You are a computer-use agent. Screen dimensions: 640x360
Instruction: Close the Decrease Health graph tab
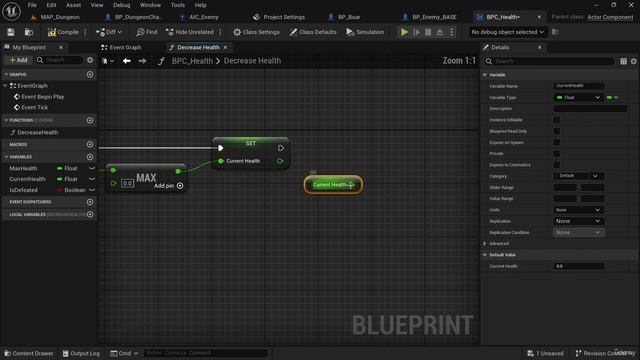point(225,47)
